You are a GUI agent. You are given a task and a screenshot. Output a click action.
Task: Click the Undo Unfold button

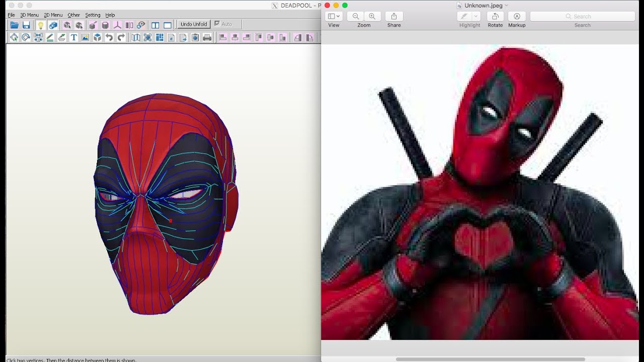click(x=194, y=24)
